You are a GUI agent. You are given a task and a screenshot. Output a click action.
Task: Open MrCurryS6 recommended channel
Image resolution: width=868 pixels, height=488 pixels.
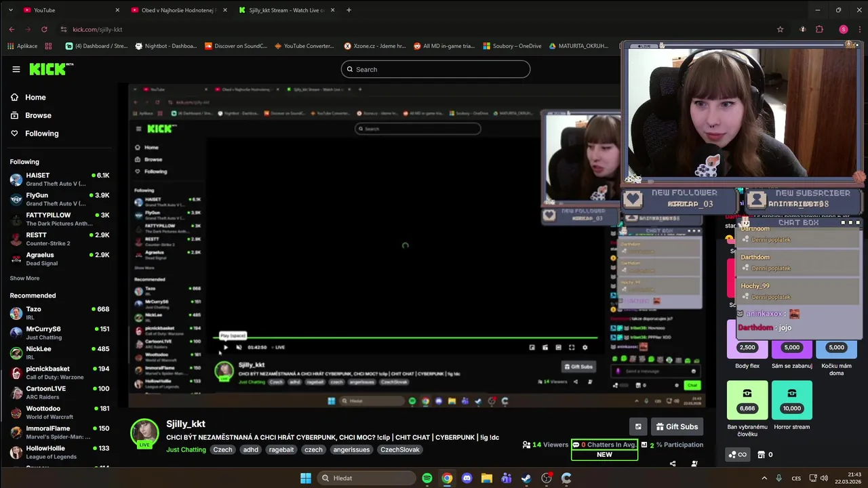pyautogui.click(x=60, y=333)
